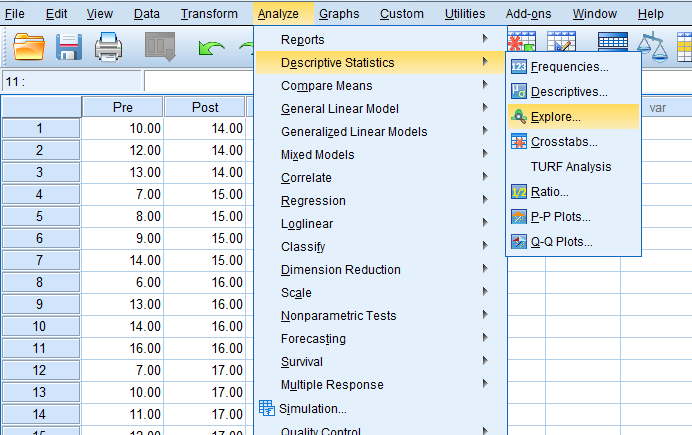Click the Pre column header

pos(123,107)
